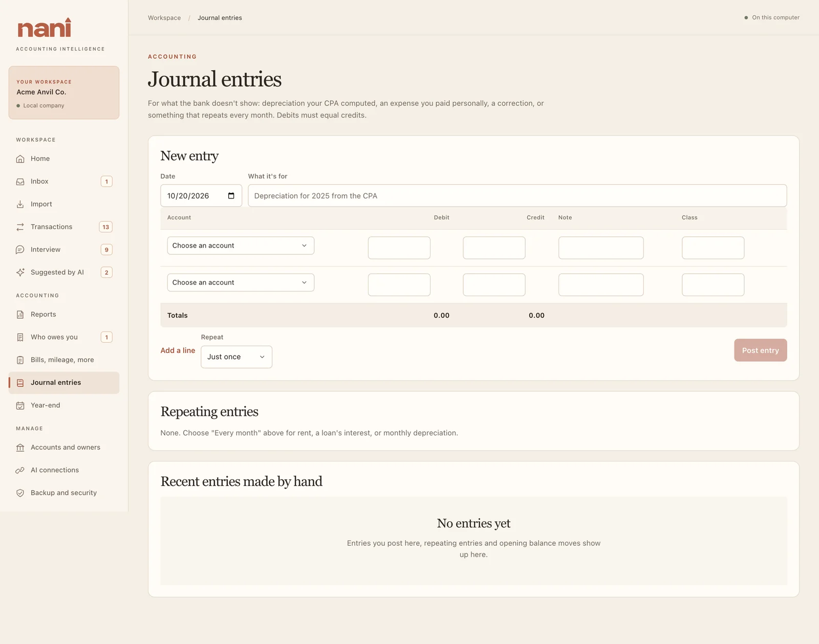
Task: Click the Accounts and owners bank icon
Action: coord(20,448)
